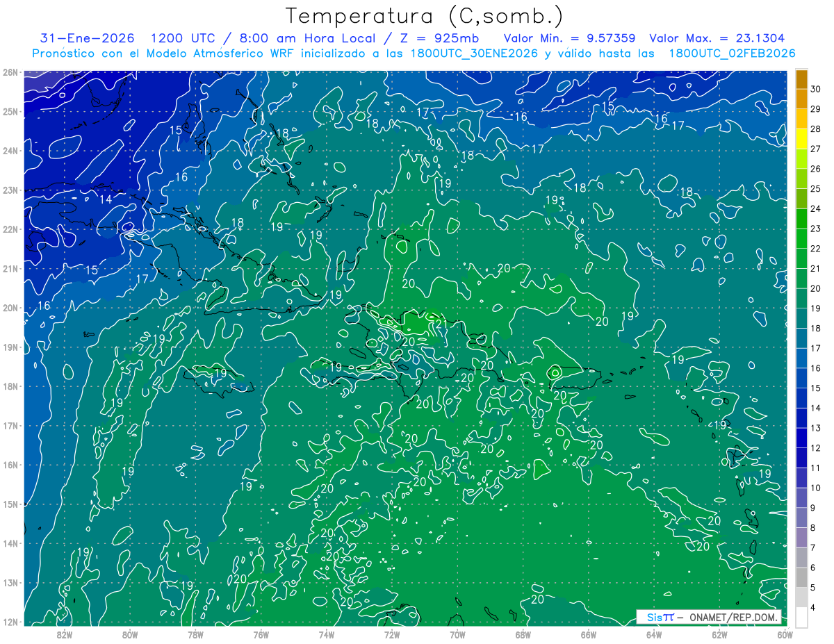Image resolution: width=834 pixels, height=644 pixels.
Task: Click the '20N' latitude axis label
Action: click(10, 308)
